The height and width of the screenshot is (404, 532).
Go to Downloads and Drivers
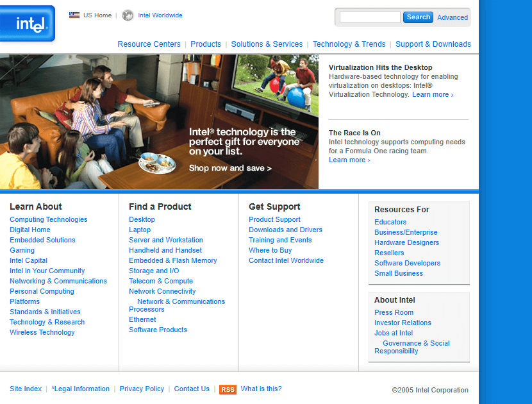click(x=285, y=230)
